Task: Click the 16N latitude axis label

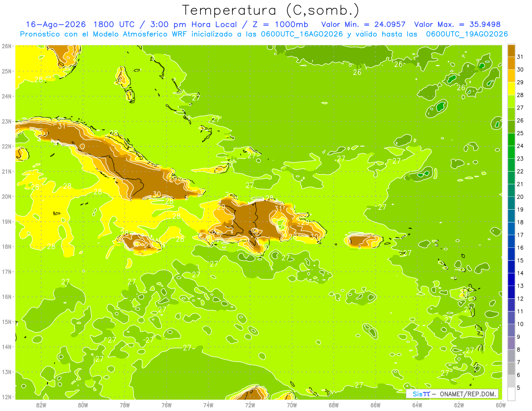Action: [x=6, y=297]
